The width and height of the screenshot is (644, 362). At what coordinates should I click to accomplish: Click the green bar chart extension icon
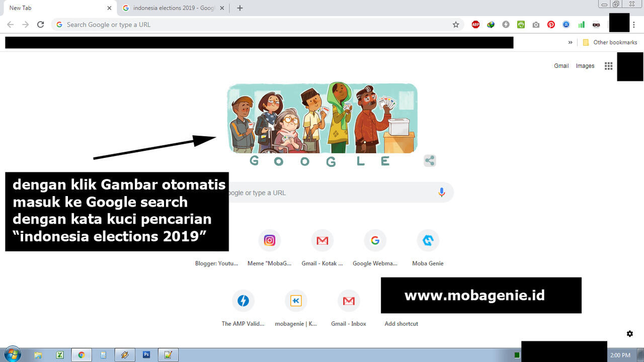pyautogui.click(x=581, y=24)
